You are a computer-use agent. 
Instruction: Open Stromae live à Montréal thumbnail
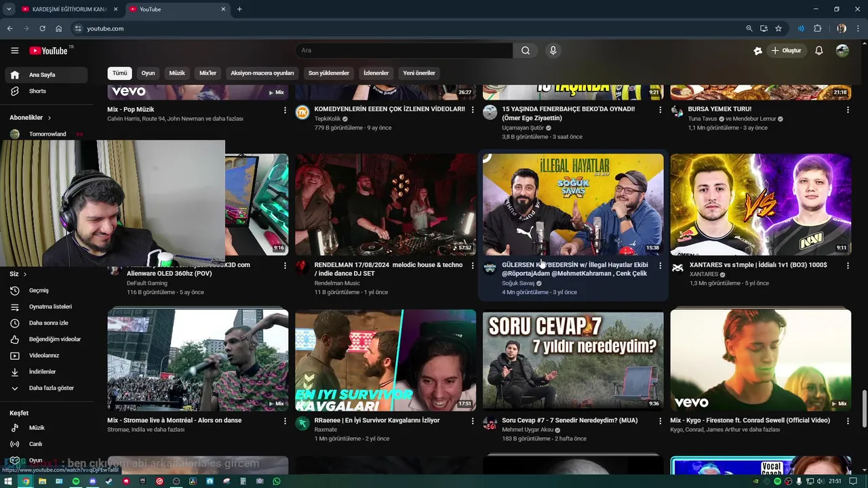pyautogui.click(x=197, y=360)
